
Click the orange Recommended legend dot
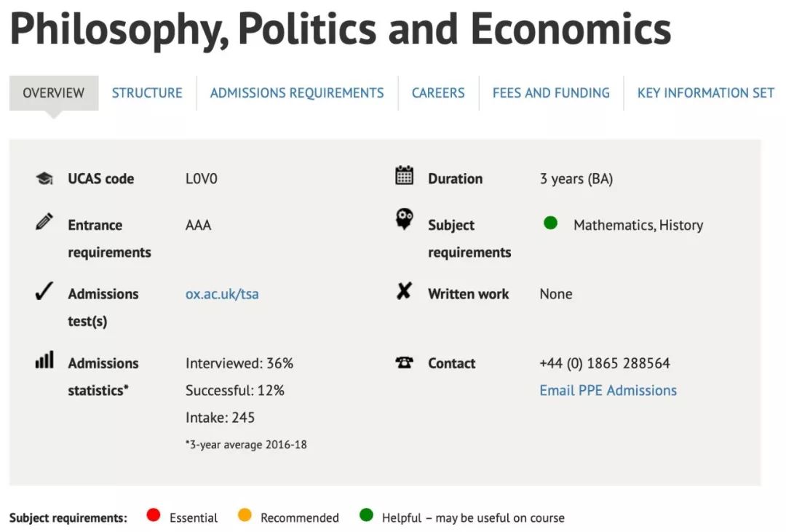tap(245, 516)
